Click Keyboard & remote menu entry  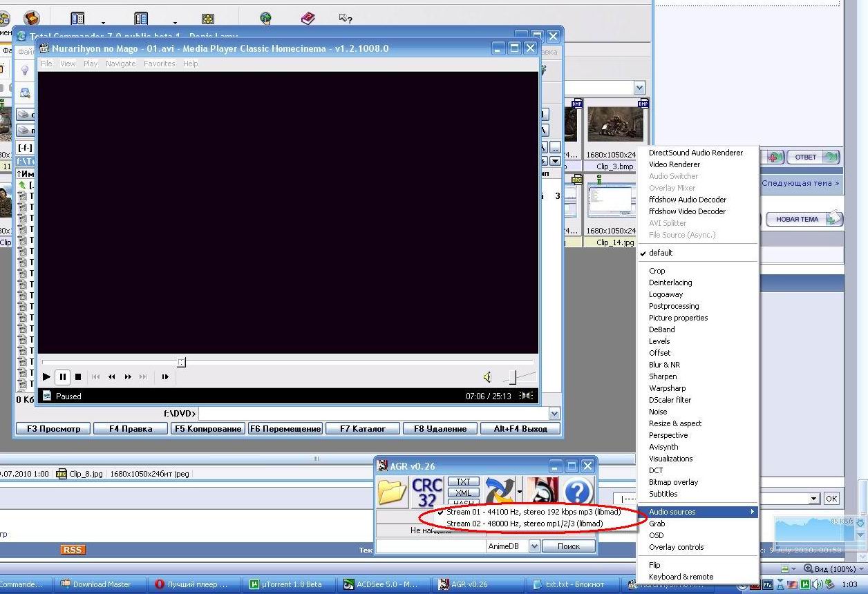697,577
